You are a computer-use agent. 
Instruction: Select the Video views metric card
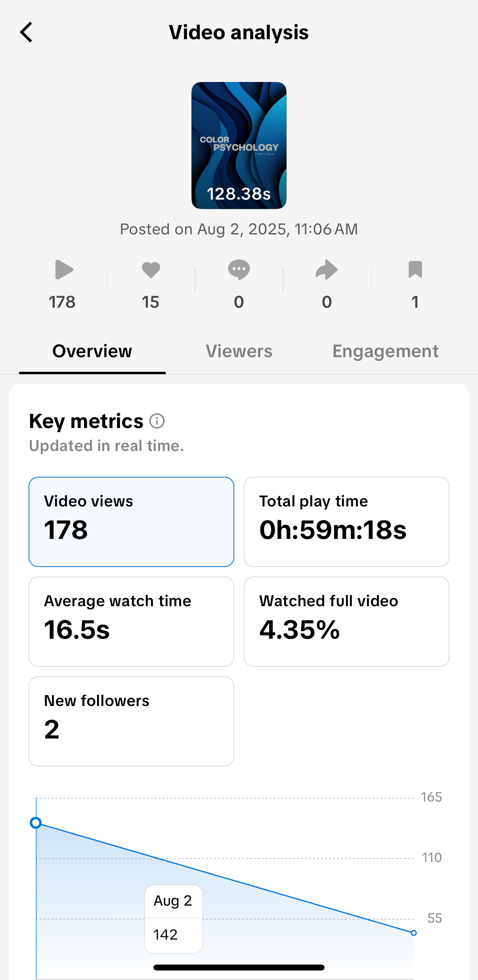point(131,521)
